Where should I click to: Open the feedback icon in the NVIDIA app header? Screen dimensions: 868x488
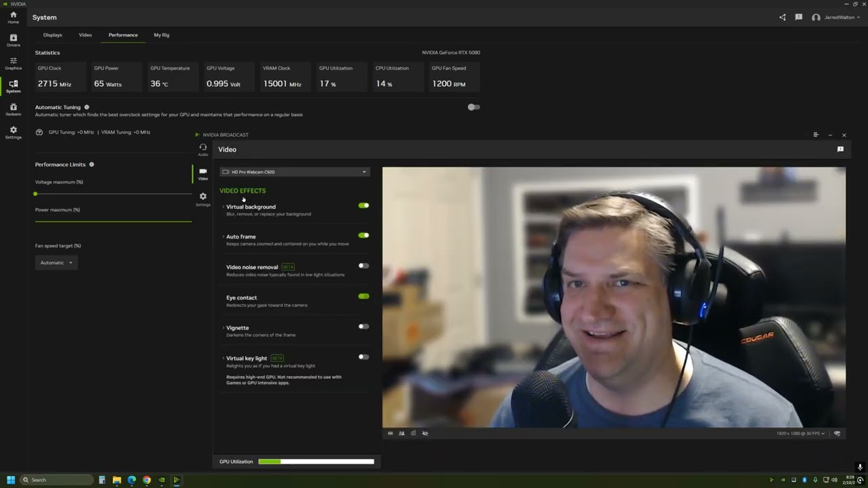click(799, 17)
